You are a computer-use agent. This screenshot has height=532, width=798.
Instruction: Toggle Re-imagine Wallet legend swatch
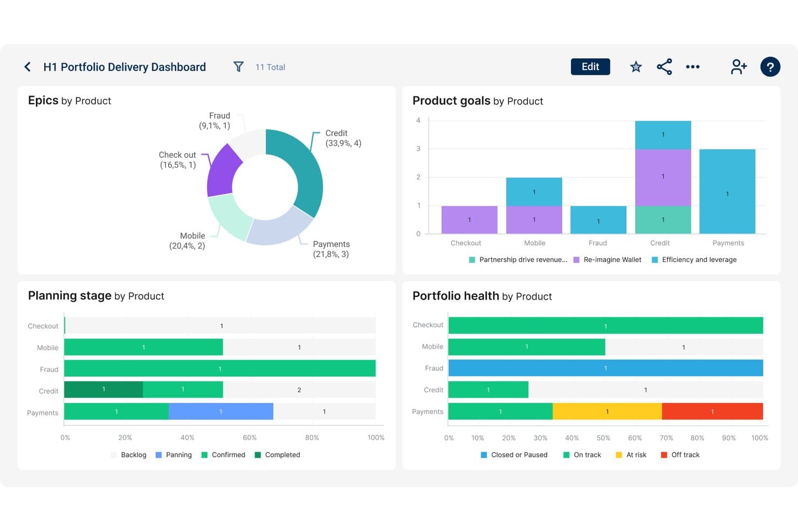click(576, 260)
